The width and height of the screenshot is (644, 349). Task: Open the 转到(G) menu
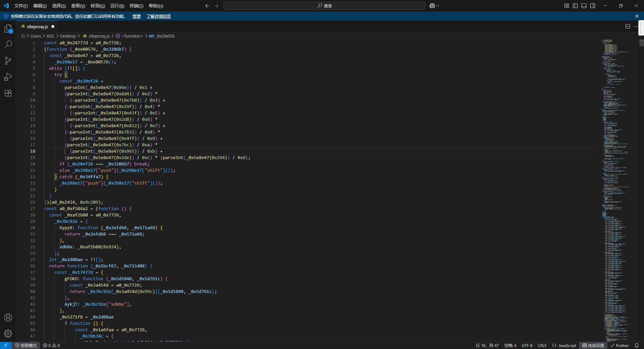tap(98, 6)
